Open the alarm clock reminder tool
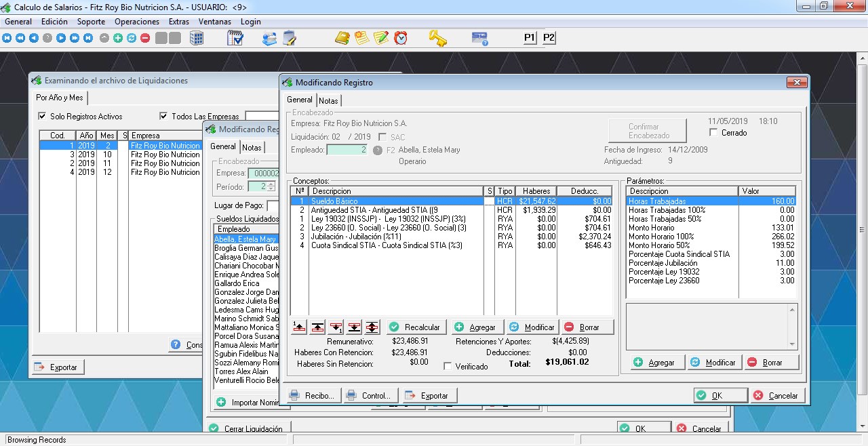 pyautogui.click(x=401, y=38)
